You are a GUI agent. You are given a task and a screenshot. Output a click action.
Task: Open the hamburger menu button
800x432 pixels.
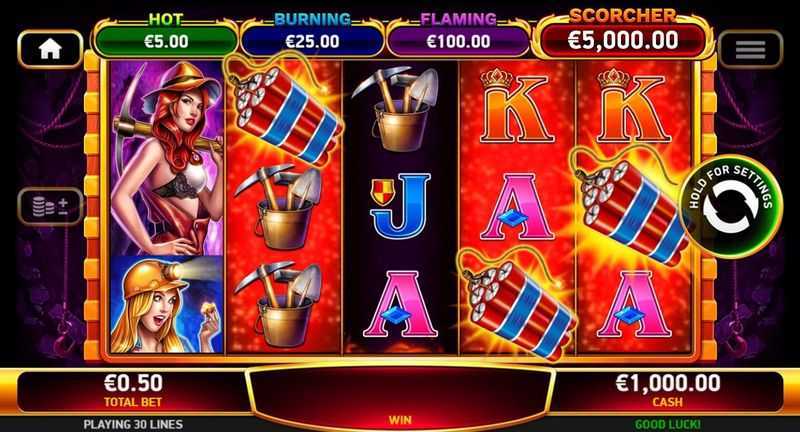[x=750, y=49]
